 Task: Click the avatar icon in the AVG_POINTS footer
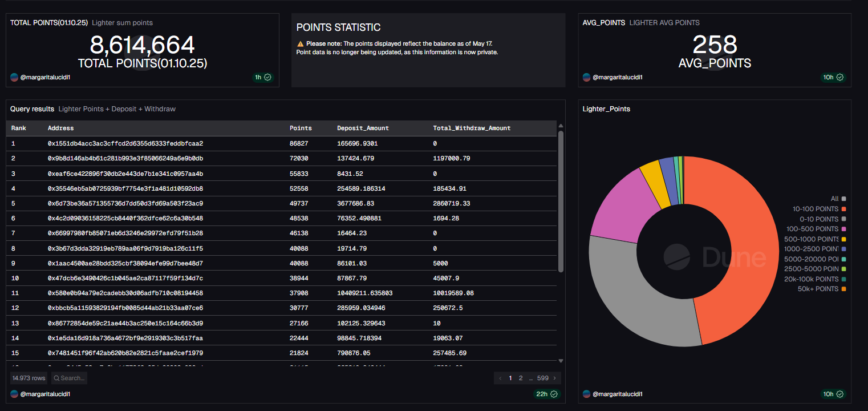coord(586,77)
